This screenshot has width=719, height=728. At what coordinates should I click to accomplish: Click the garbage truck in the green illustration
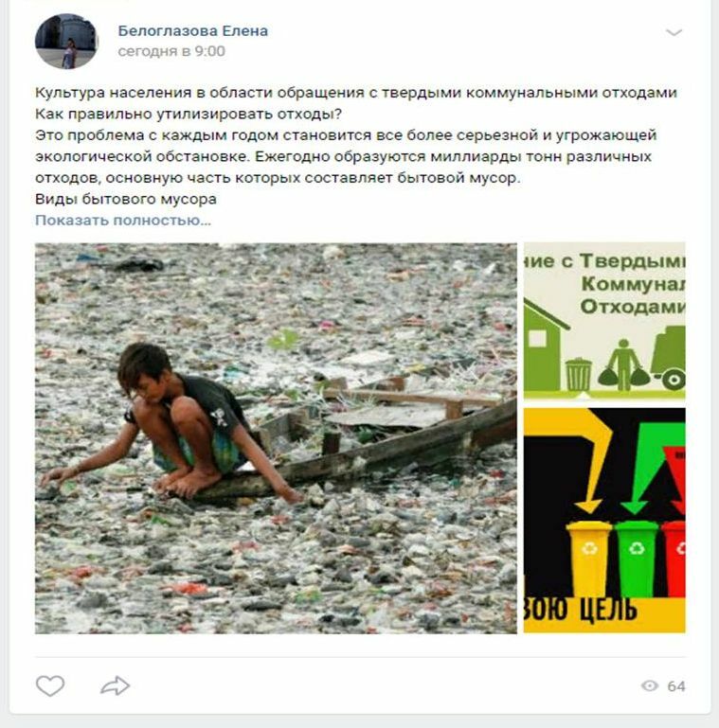coord(669,358)
